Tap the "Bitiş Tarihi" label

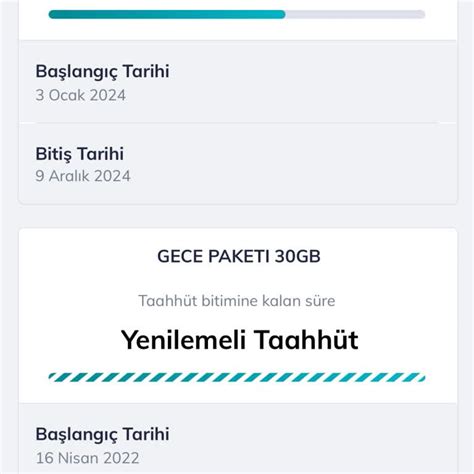[x=80, y=154]
